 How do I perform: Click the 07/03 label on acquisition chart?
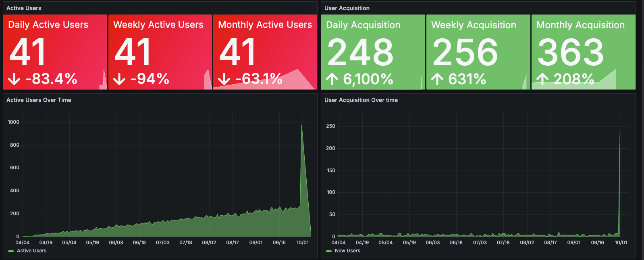[480, 243]
